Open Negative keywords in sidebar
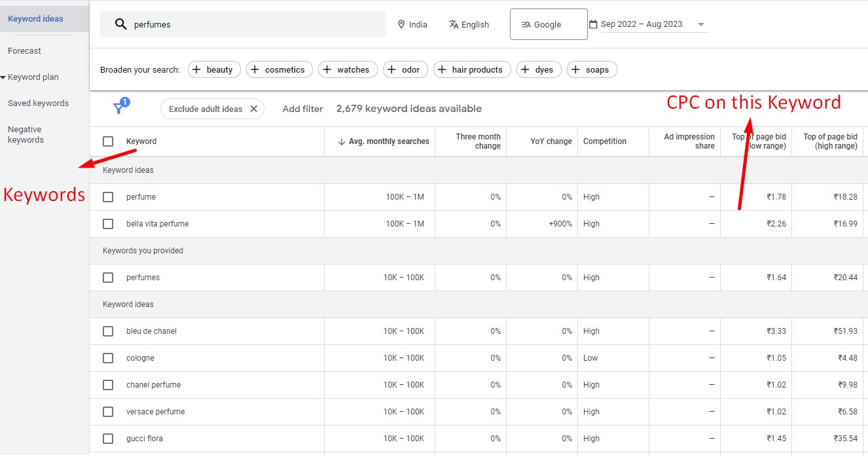868x455 pixels. (x=26, y=134)
